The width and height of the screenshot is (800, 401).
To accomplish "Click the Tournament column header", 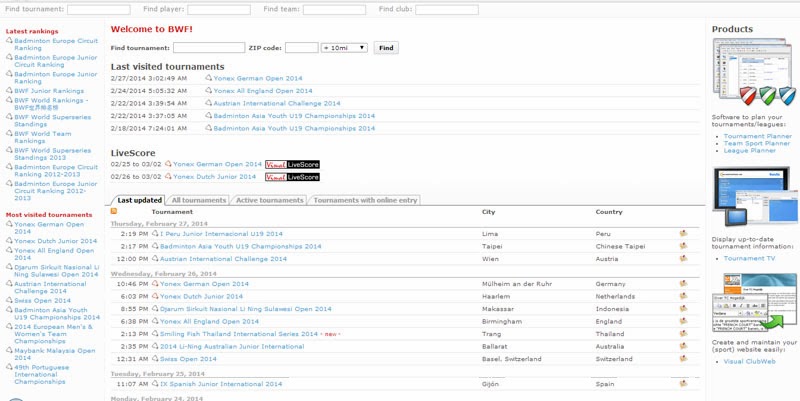I will [x=172, y=211].
